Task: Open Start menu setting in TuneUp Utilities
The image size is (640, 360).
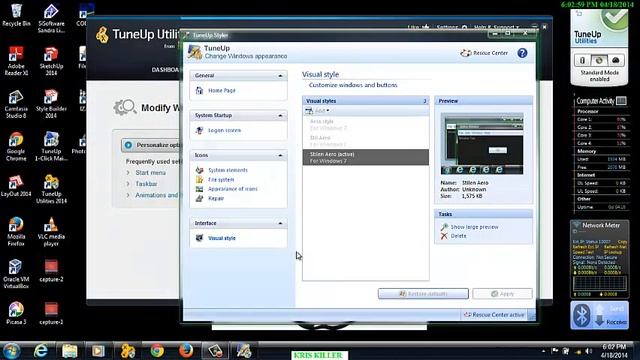Action: pos(150,173)
